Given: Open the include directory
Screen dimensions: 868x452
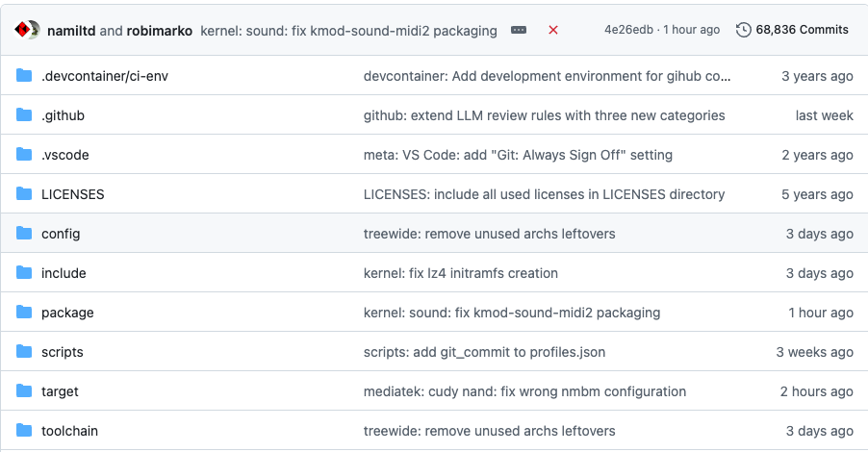Looking at the screenshot, I should 64,273.
